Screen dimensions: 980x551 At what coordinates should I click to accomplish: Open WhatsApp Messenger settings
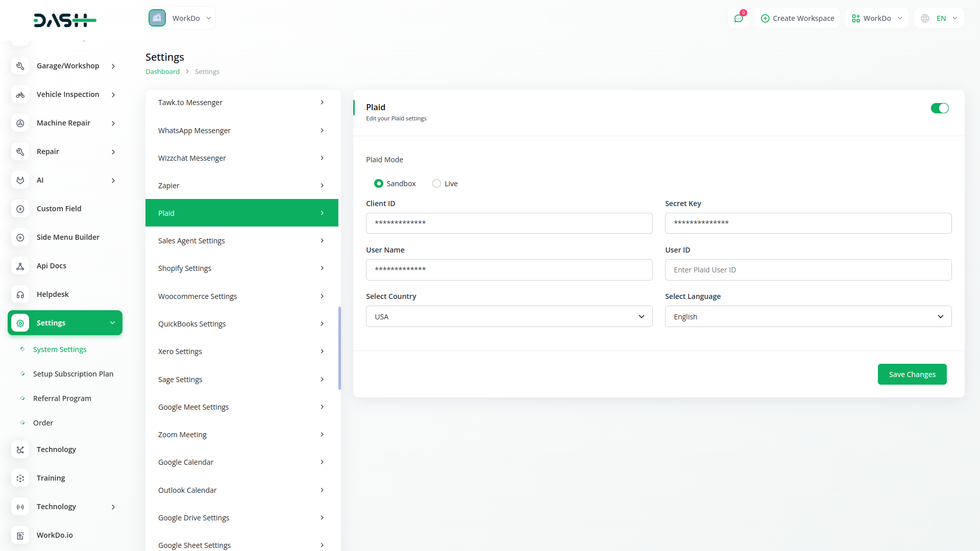[x=242, y=131]
